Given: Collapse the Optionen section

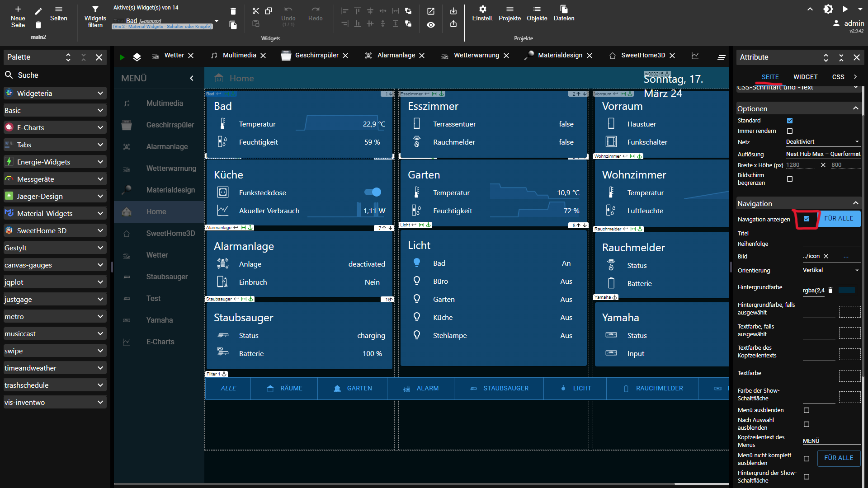Looking at the screenshot, I should pos(855,108).
